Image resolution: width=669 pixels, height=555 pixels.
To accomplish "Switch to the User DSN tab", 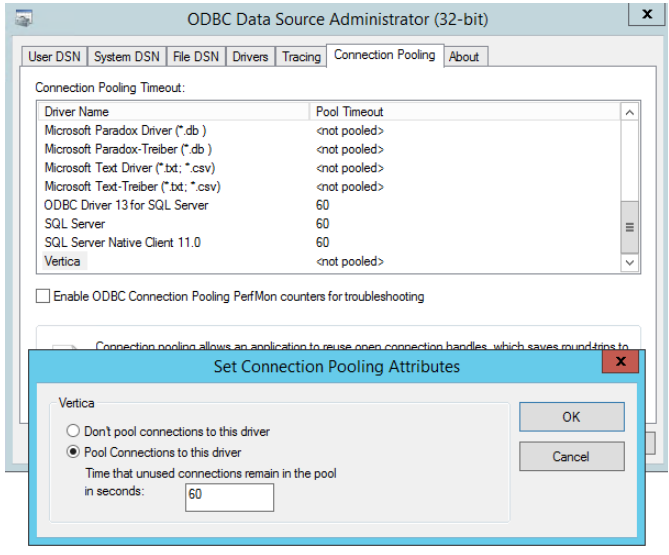I will click(x=54, y=57).
